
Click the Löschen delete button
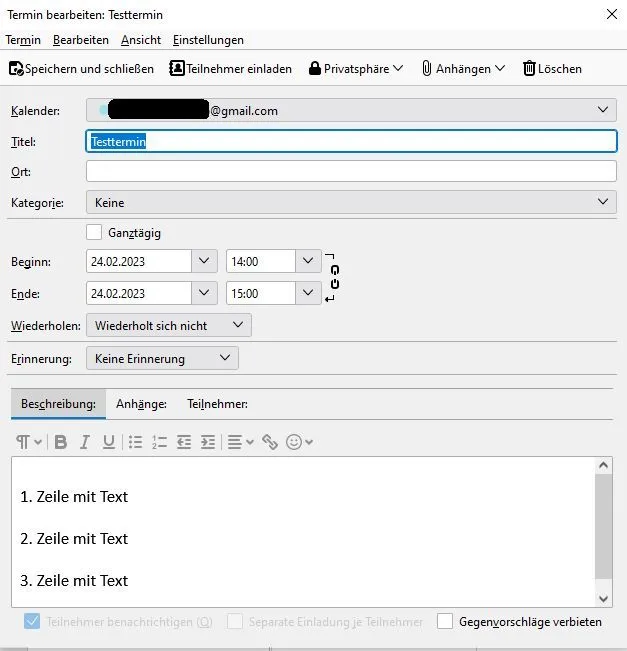click(552, 69)
